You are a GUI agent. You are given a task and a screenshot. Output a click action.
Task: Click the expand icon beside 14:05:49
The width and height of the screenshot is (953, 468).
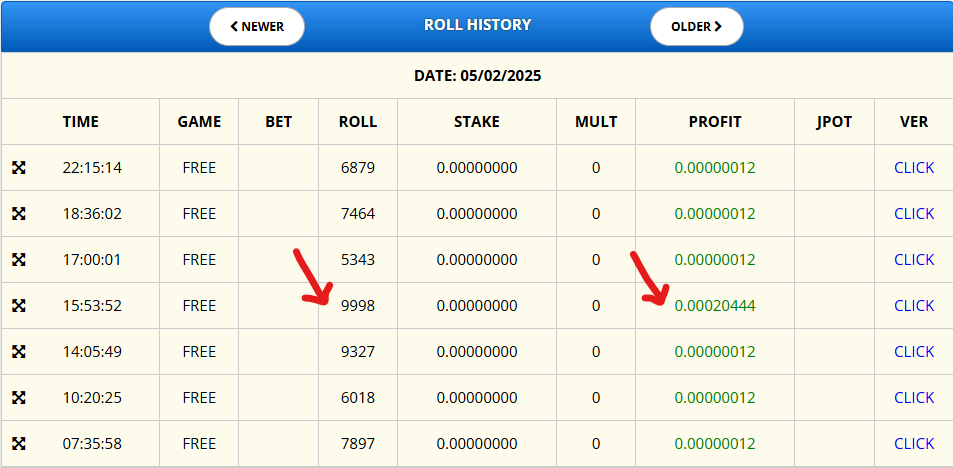(19, 352)
